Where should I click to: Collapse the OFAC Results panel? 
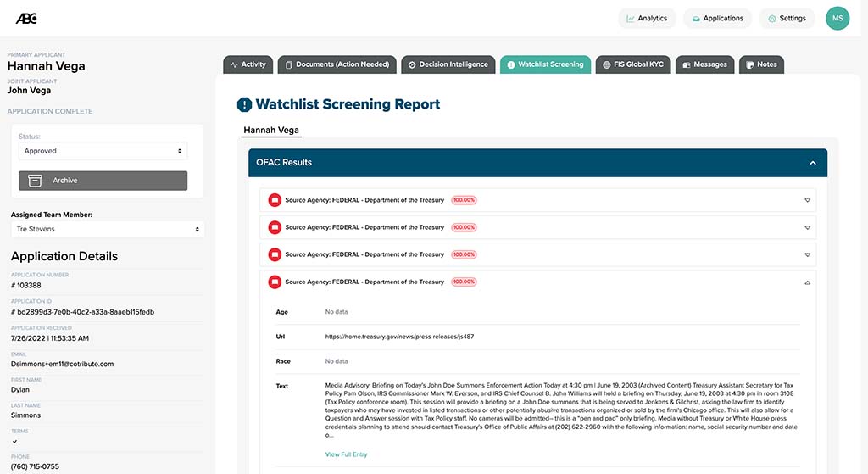812,163
